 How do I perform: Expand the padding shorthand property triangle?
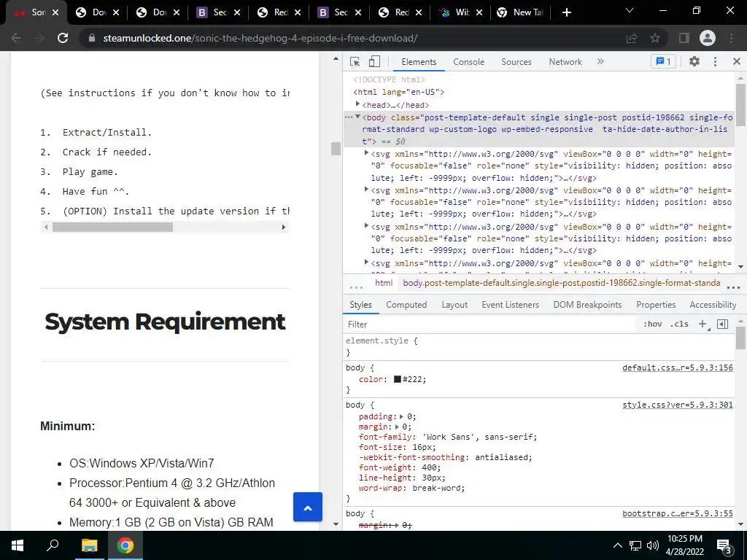[402, 416]
